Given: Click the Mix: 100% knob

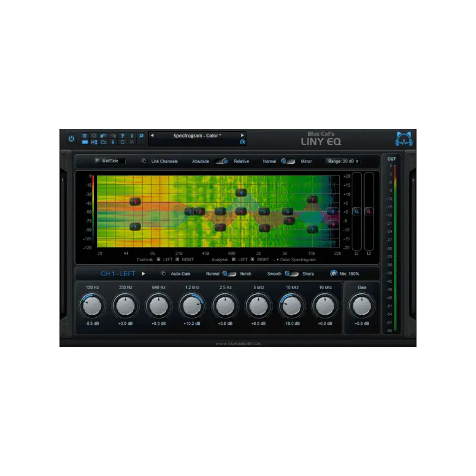Looking at the screenshot, I should tap(334, 274).
